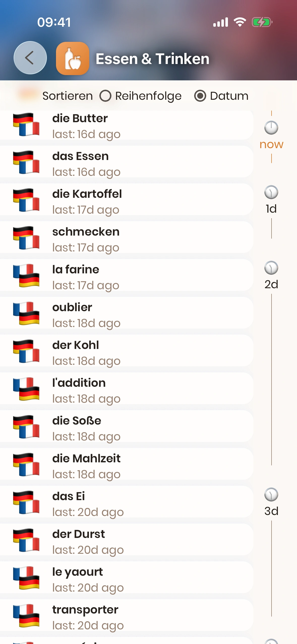Tap the flag icon beside der Kohl
This screenshot has height=644, width=297.
tap(26, 351)
